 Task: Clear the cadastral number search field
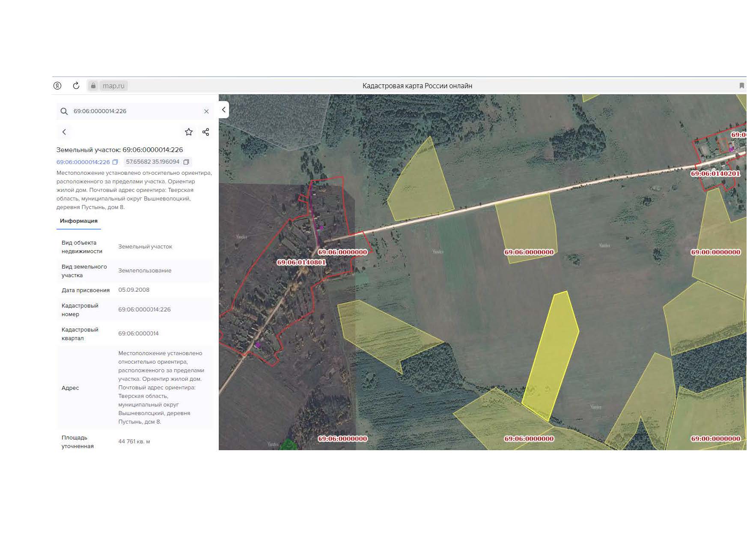[x=206, y=111]
